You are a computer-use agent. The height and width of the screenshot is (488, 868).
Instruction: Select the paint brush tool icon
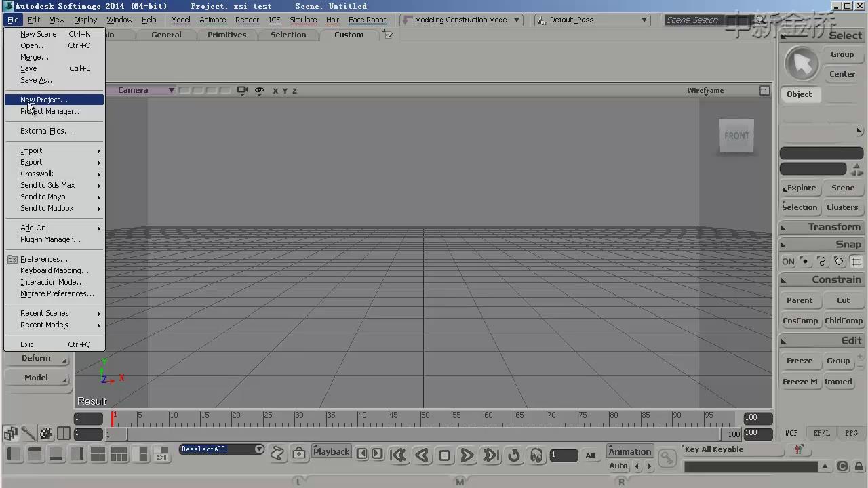coord(28,433)
